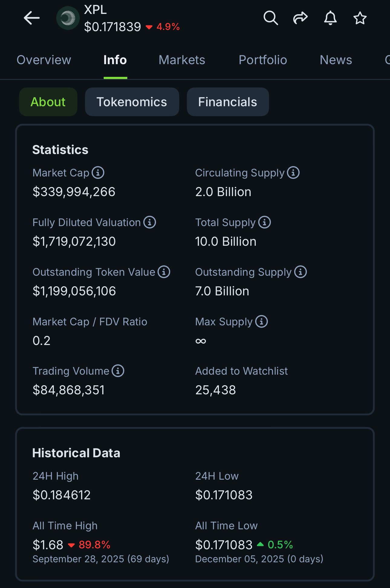Go to the News tab
390x588 pixels.
(x=336, y=60)
